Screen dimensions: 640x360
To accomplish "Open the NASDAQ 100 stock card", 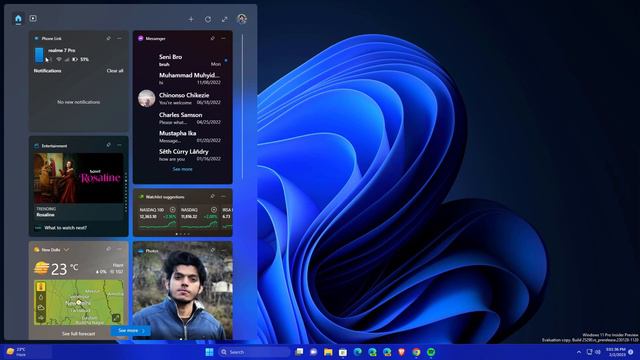I will point(158,218).
